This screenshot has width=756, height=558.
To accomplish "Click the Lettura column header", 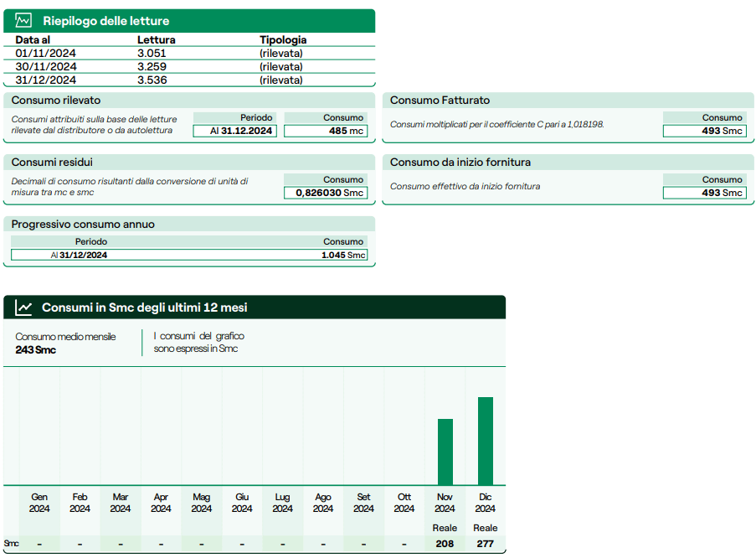I will point(156,39).
